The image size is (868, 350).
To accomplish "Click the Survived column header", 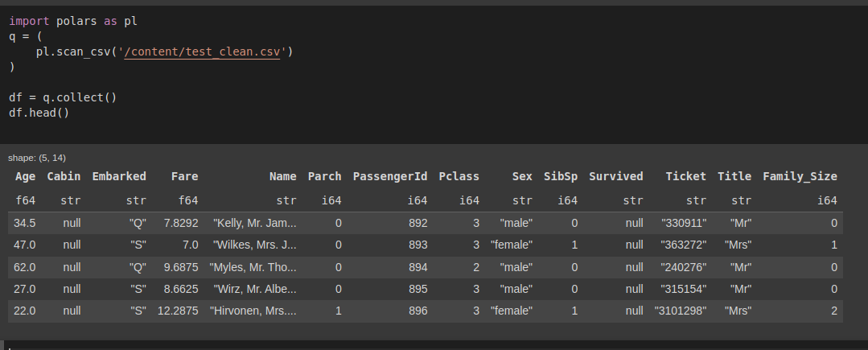I will [615, 176].
